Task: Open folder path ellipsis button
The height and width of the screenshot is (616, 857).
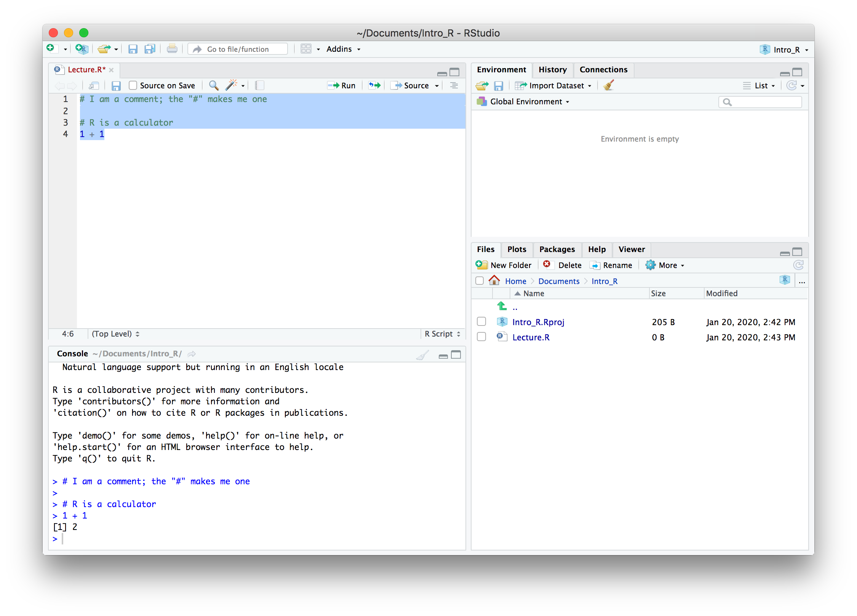Action: click(x=802, y=281)
